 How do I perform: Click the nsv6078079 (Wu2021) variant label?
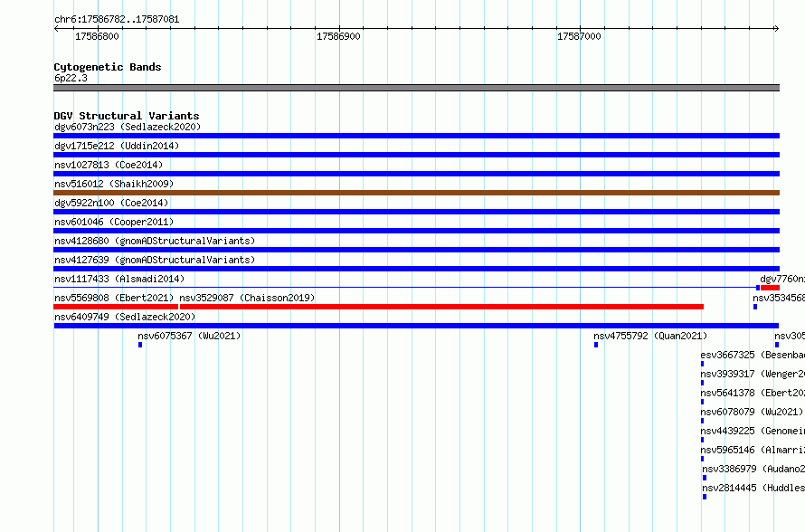click(x=752, y=412)
